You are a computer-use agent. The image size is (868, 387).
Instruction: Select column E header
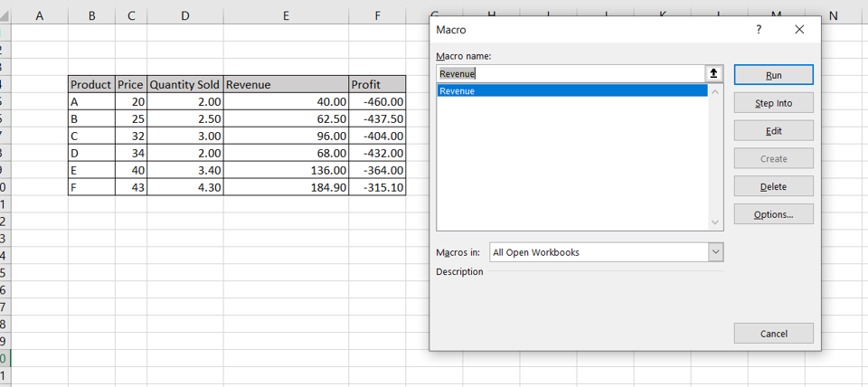286,16
